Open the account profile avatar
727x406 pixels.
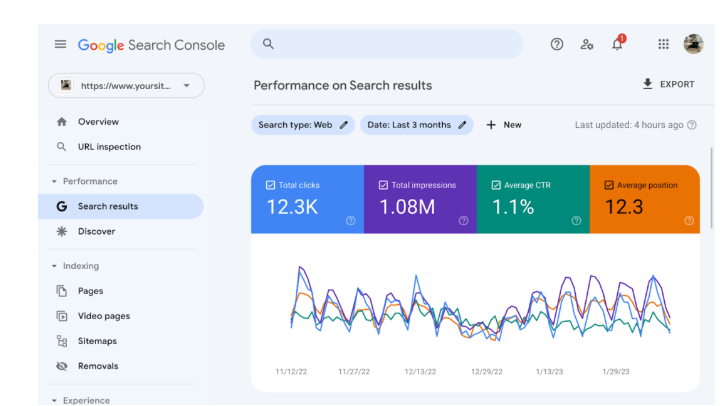(x=693, y=44)
